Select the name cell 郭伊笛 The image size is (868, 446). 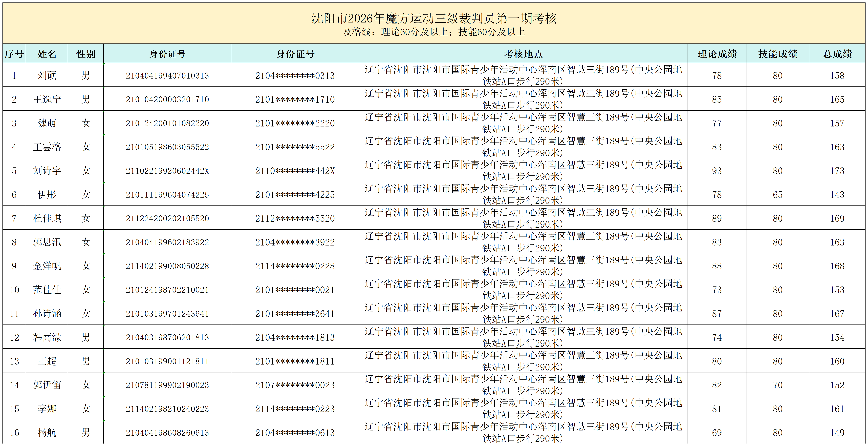(47, 385)
